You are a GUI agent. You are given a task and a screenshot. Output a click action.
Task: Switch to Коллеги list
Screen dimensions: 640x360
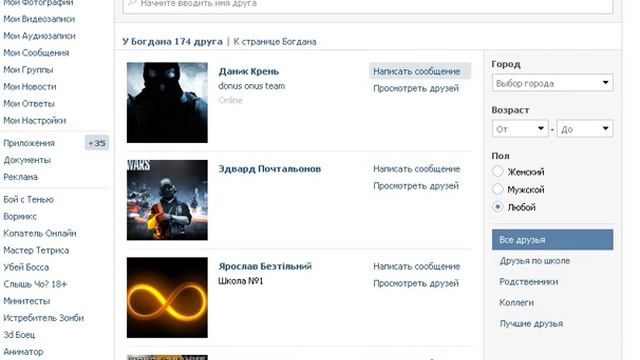pos(516,302)
